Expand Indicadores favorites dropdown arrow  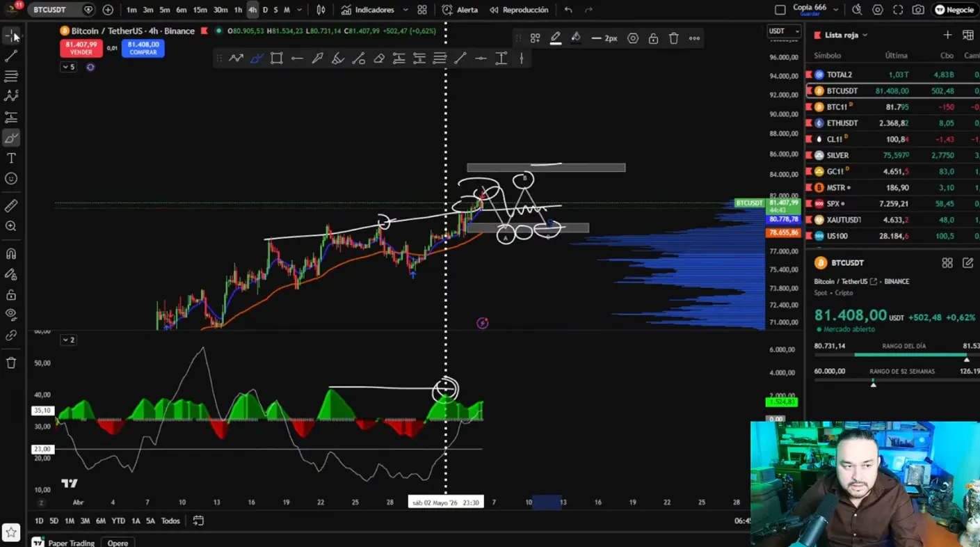pos(405,10)
